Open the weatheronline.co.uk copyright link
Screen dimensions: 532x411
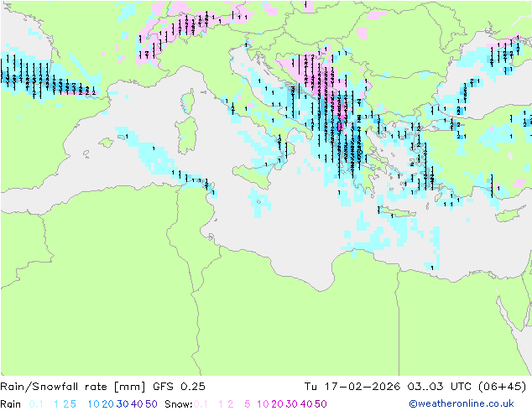462,403
